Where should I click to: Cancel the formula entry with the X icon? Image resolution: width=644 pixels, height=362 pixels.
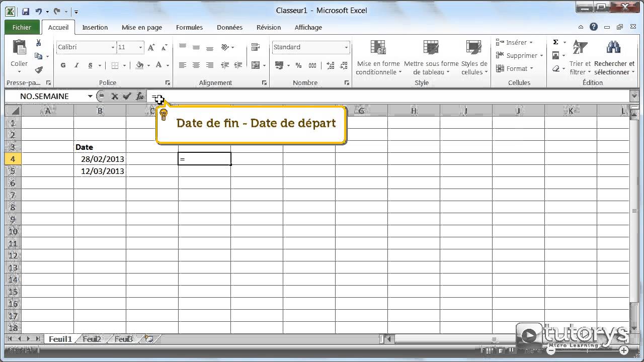(x=115, y=96)
